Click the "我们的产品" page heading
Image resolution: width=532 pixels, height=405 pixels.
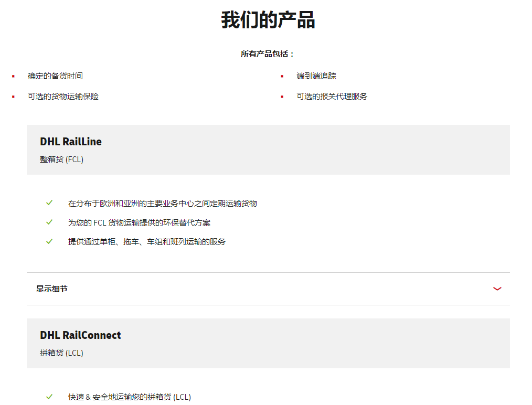(268, 20)
